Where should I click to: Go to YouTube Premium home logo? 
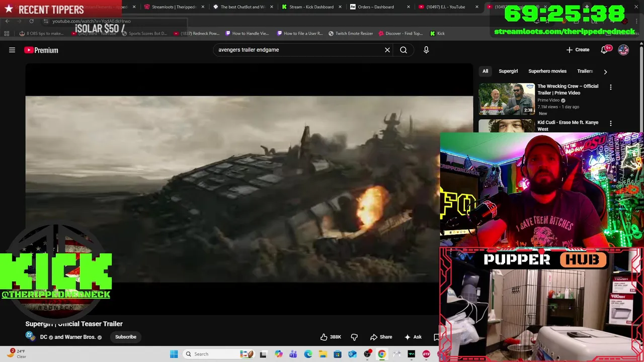point(41,50)
